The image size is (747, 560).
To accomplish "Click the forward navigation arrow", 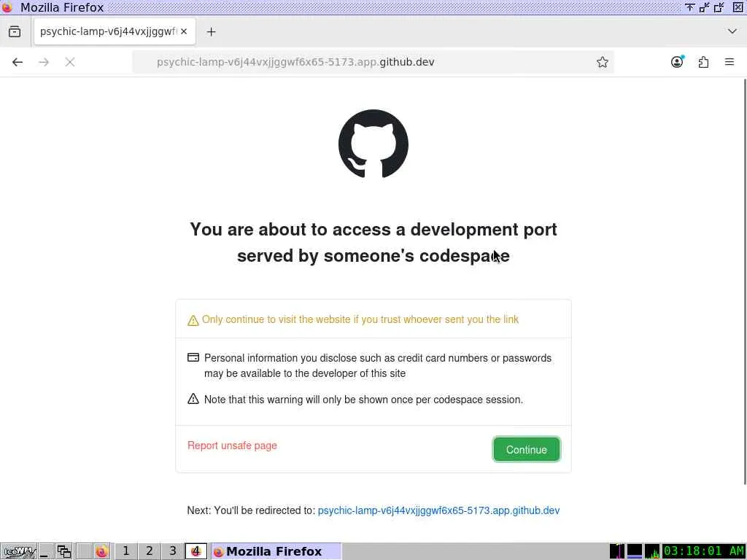I will tap(44, 62).
